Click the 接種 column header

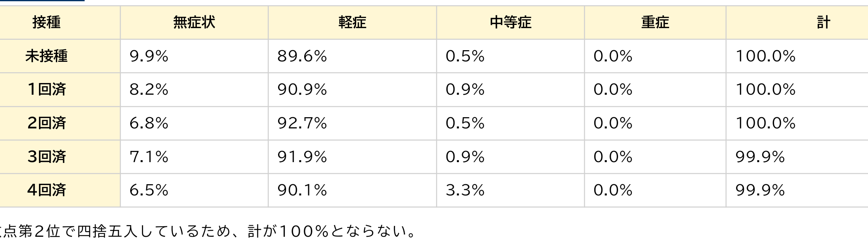click(47, 22)
